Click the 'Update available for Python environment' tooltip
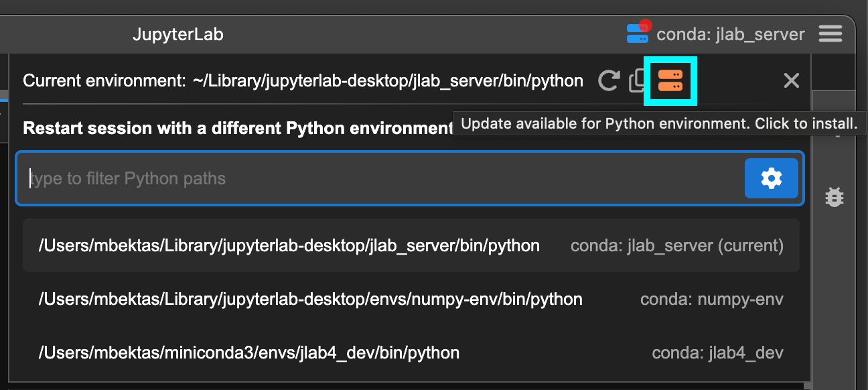Viewport: 868px width, 390px height. [x=660, y=124]
